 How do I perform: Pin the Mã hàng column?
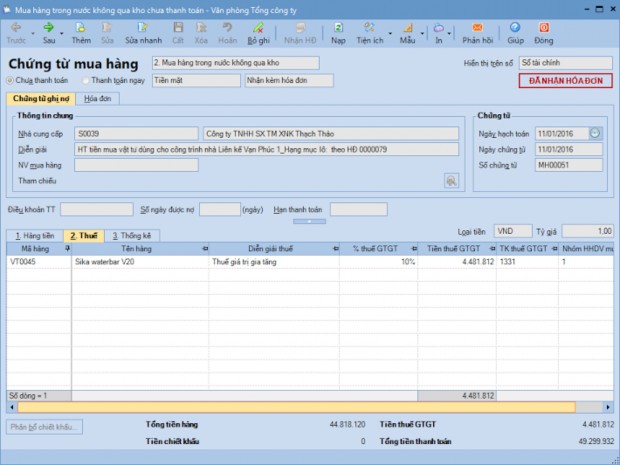[67, 249]
